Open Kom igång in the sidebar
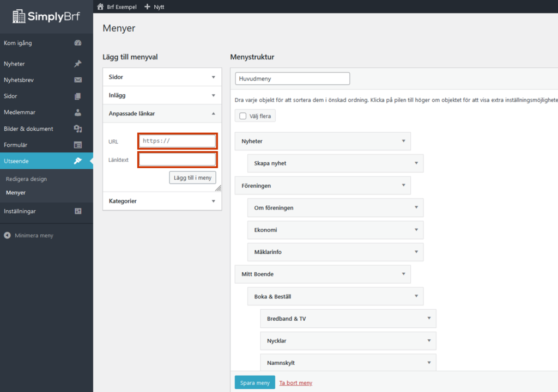The image size is (558, 392). pos(46,43)
